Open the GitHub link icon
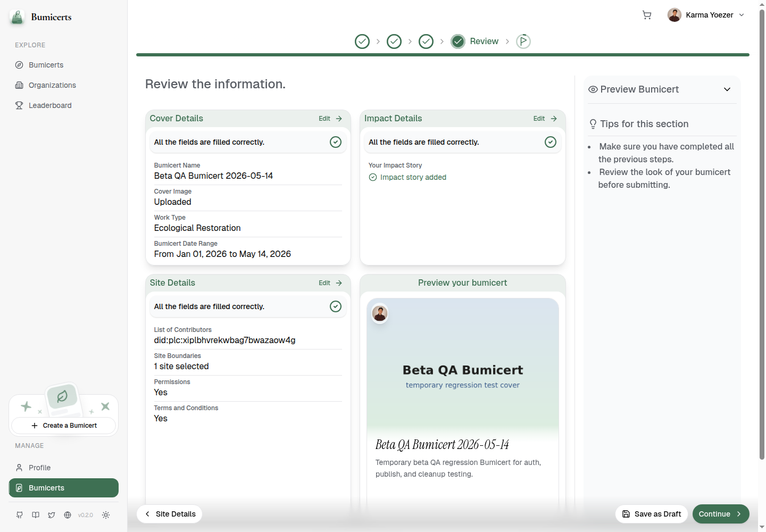 pos(20,515)
